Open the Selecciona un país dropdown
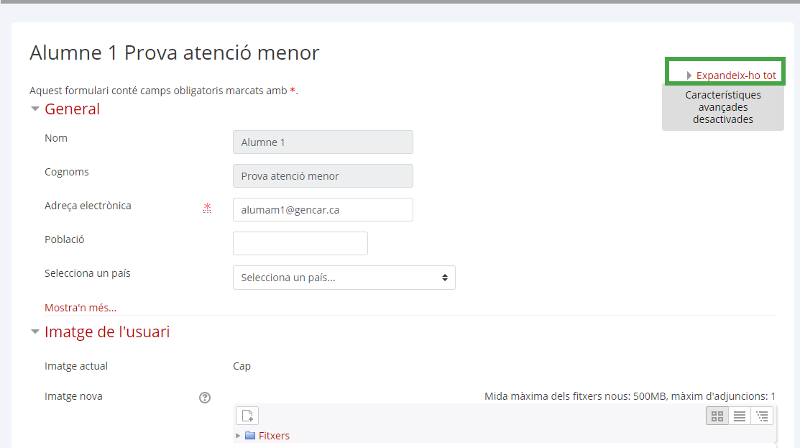Image resolution: width=800 pixels, height=448 pixels. click(344, 277)
